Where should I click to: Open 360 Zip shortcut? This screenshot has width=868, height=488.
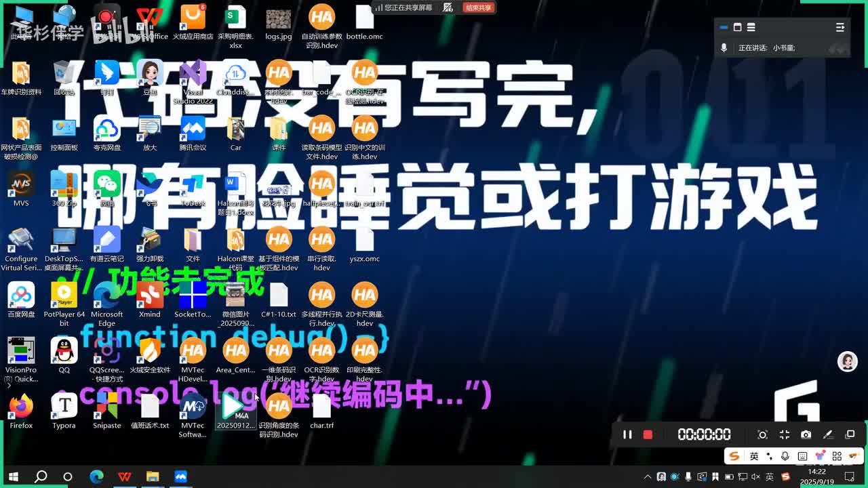click(64, 190)
